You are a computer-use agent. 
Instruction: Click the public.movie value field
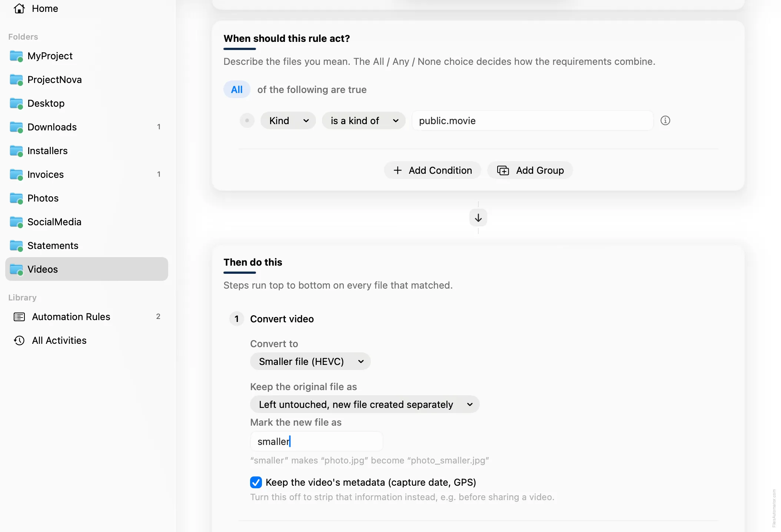(x=533, y=121)
